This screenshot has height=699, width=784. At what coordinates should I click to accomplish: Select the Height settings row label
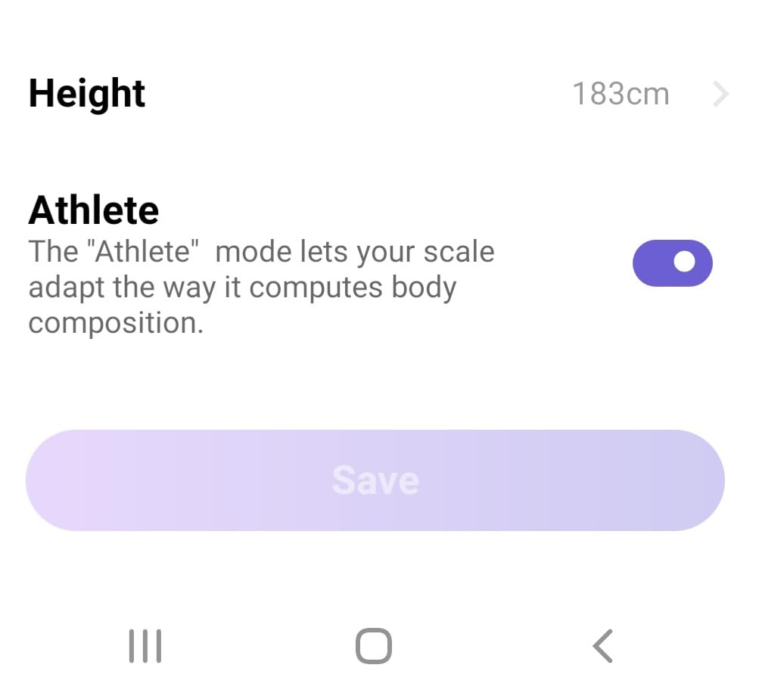tap(87, 94)
